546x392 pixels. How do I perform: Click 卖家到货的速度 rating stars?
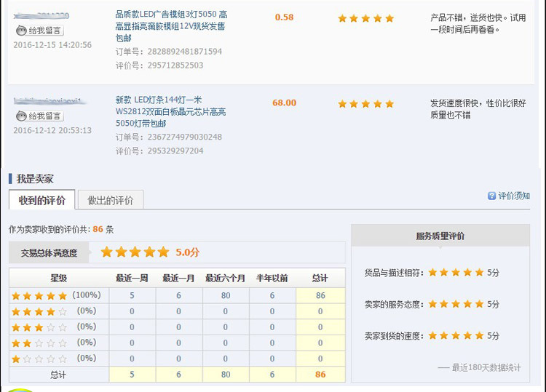click(x=456, y=336)
